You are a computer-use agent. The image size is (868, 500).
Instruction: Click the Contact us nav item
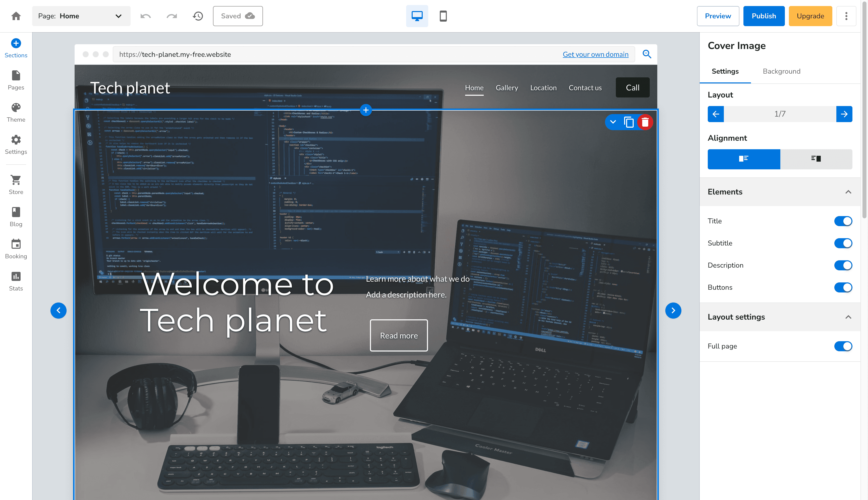pos(585,88)
